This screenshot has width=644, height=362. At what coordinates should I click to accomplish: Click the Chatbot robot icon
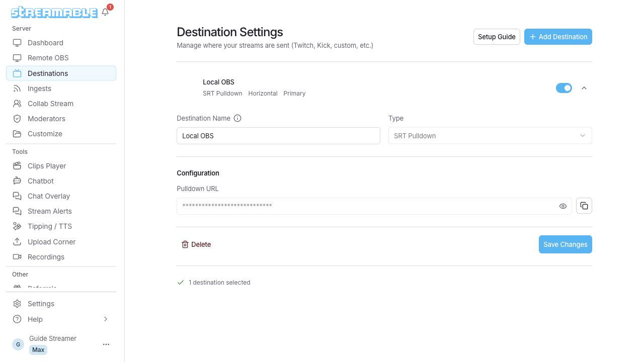(17, 181)
